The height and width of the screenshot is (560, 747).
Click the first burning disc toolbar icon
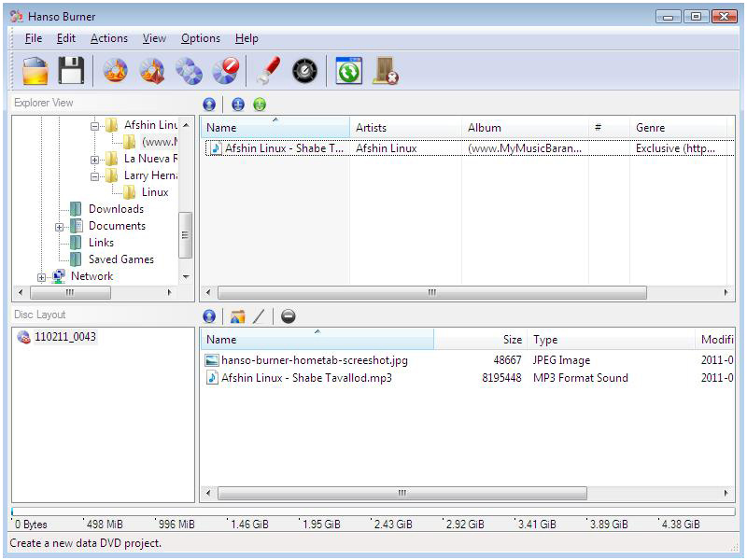[x=115, y=71]
